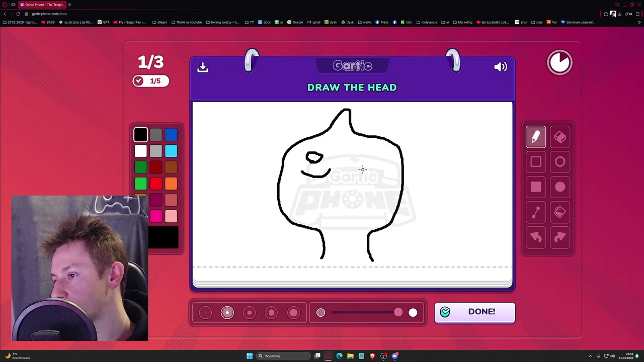The height and width of the screenshot is (362, 644).
Task: Open Discord from the taskbar
Action: coord(395,356)
